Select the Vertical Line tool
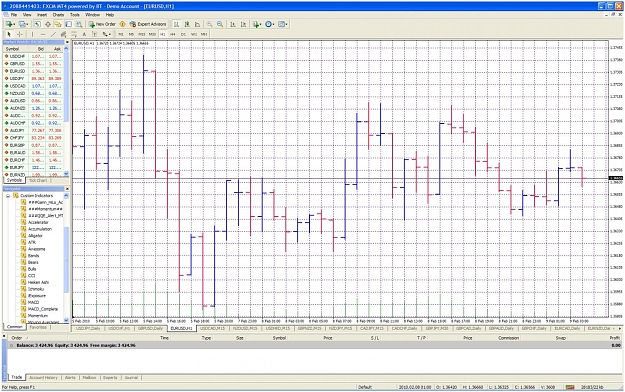 32,34
